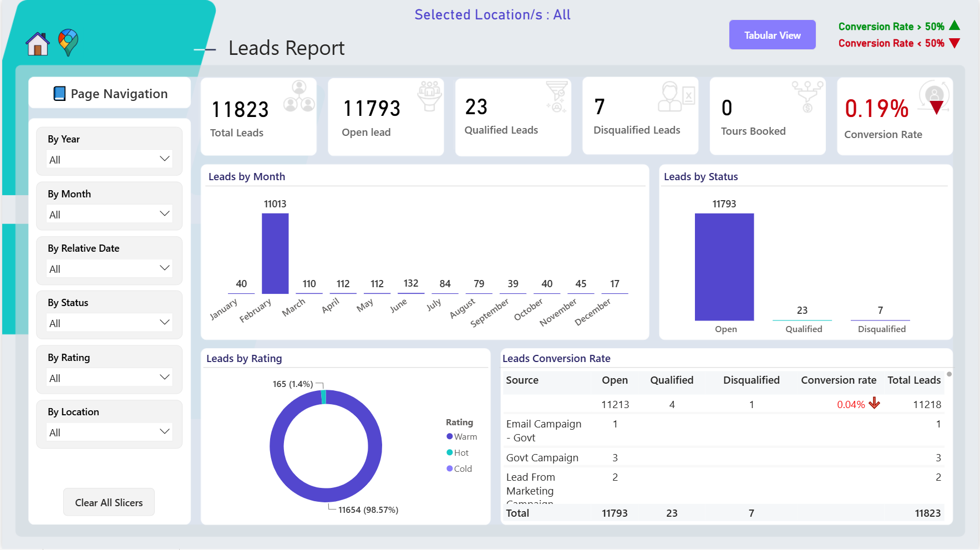
Task: Switch to Tabular View
Action: pyautogui.click(x=772, y=35)
